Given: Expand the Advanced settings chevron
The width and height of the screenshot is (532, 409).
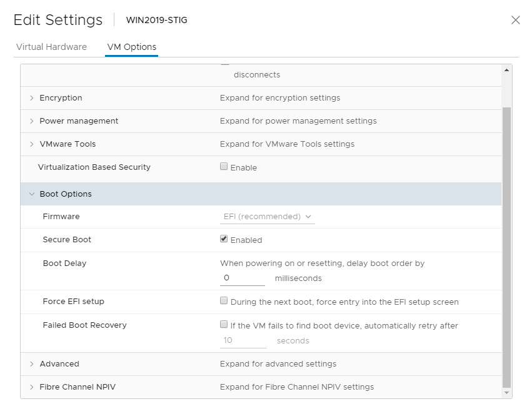Looking at the screenshot, I should coord(31,364).
